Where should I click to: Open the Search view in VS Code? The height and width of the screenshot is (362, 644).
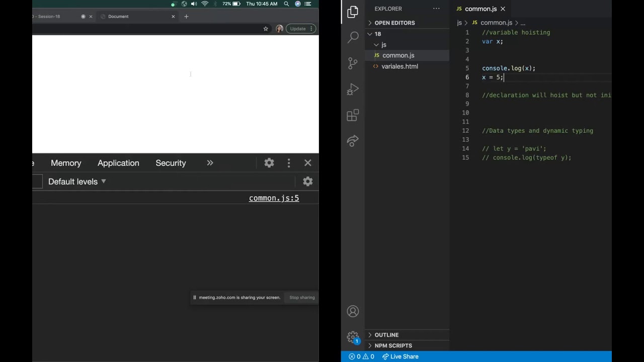point(353,37)
